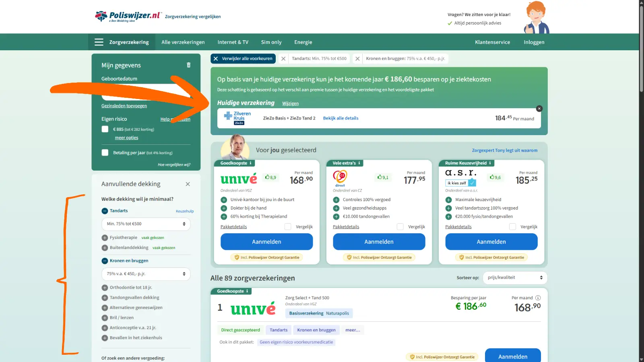Click the Poliswijzer.nl logo

(128, 16)
